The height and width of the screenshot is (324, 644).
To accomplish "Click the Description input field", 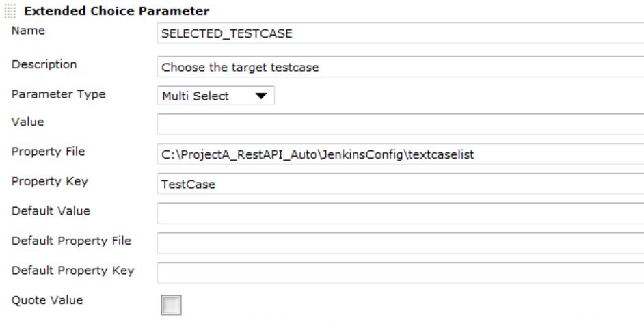I will pos(400,68).
